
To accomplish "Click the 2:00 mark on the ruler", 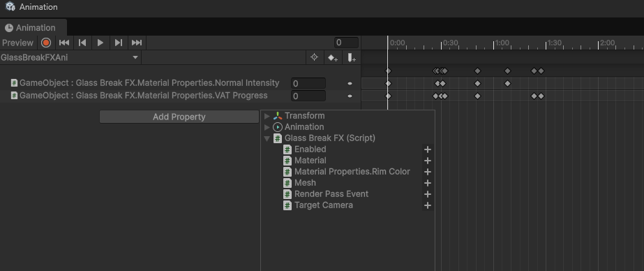I will click(607, 43).
